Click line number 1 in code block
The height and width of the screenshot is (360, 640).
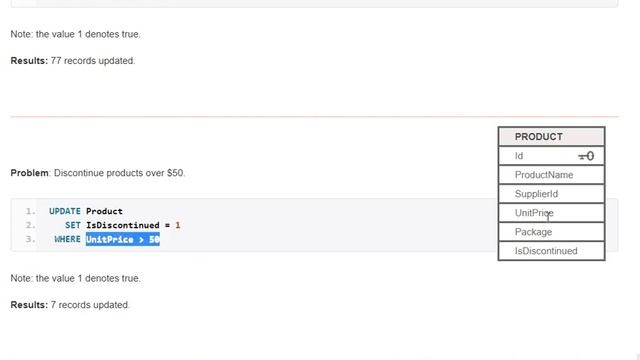pos(30,211)
